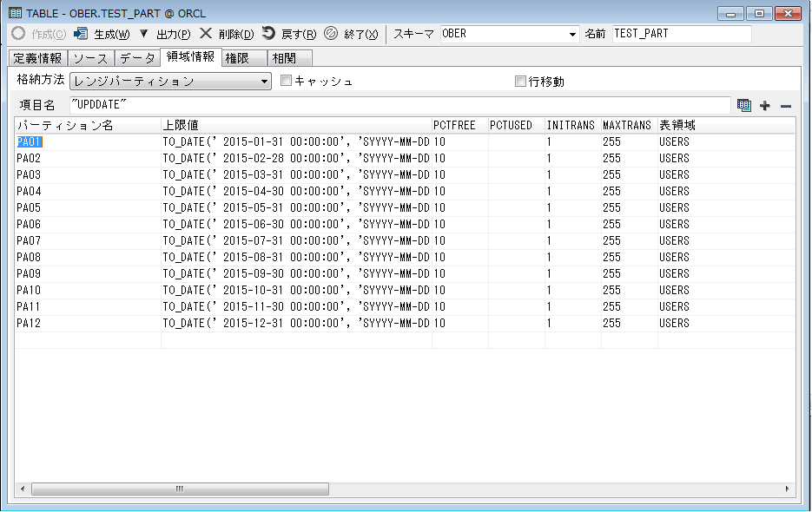
Task: Click the 生成(W) generate icon
Action: (x=81, y=34)
